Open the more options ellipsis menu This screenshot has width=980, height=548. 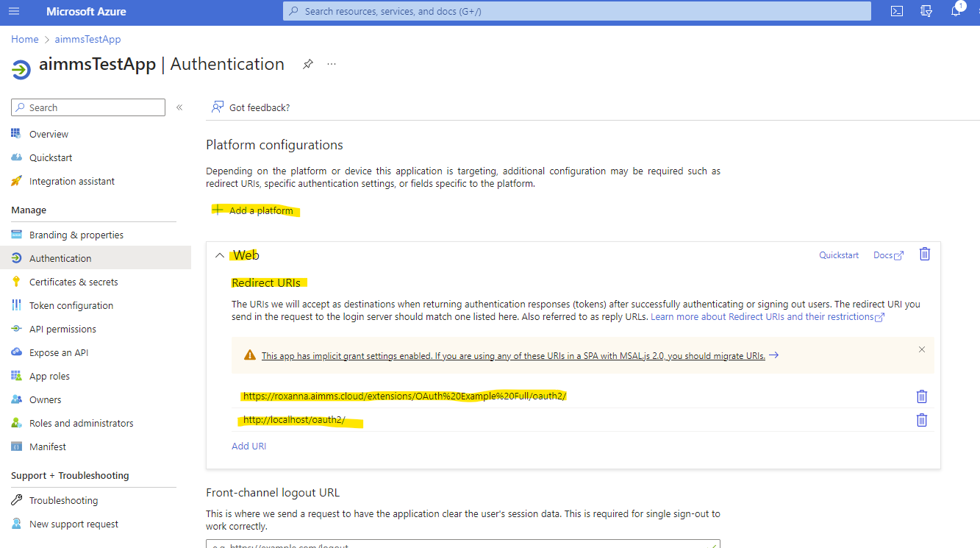pos(332,64)
